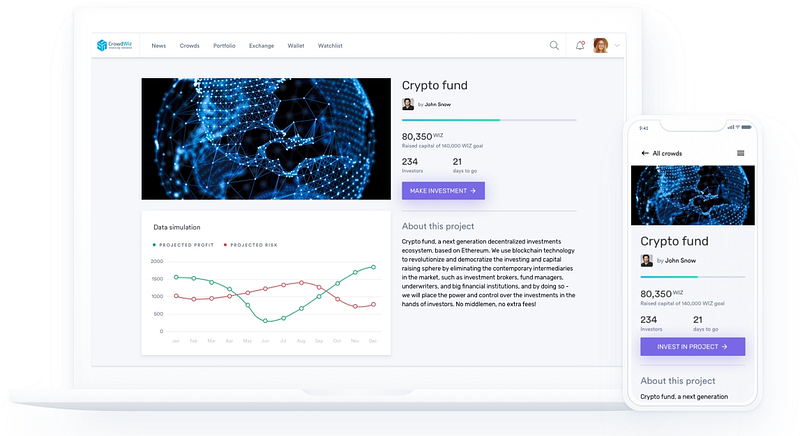Click the MAKE INVESTMENT button
800x436 pixels.
click(x=443, y=191)
